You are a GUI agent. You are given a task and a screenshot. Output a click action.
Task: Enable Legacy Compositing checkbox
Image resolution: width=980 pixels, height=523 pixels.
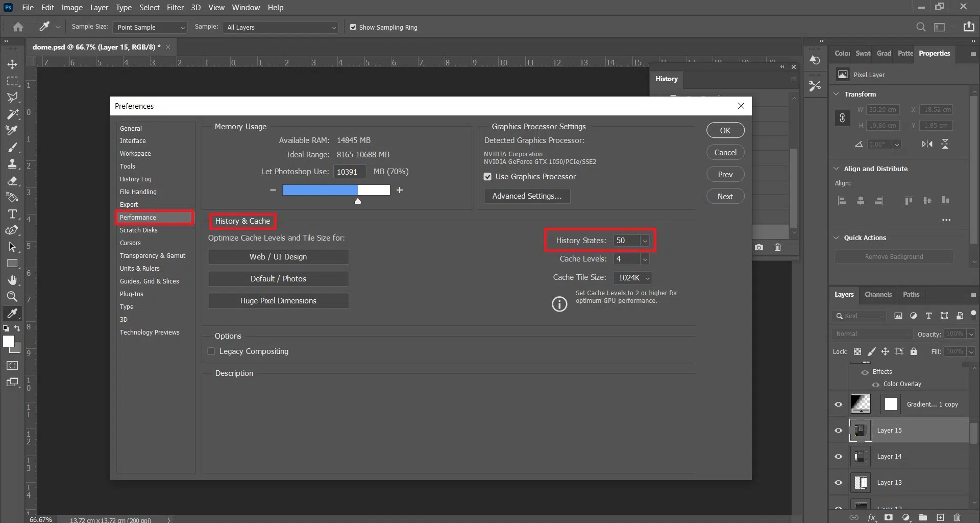pyautogui.click(x=211, y=351)
